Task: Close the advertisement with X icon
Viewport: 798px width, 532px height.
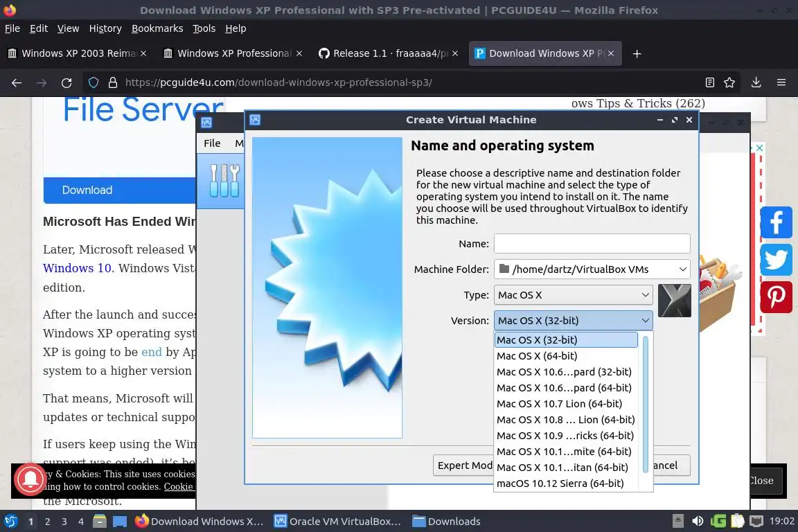Action: [759, 148]
